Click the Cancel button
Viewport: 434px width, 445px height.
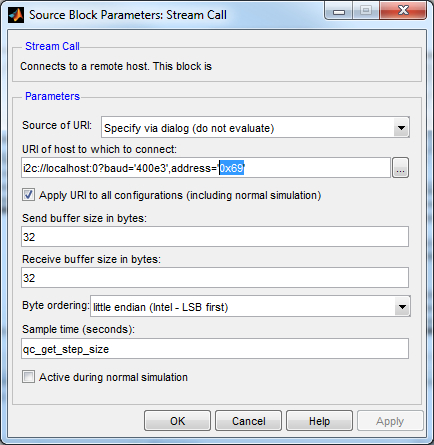point(249,421)
